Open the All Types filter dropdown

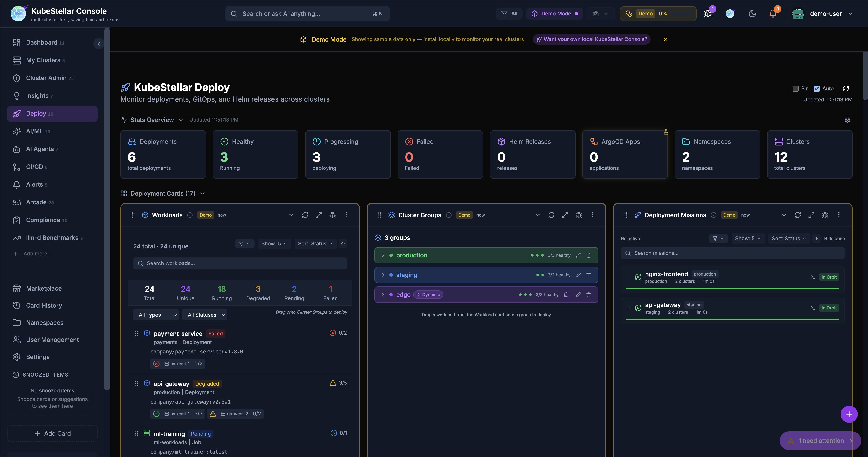[156, 315]
